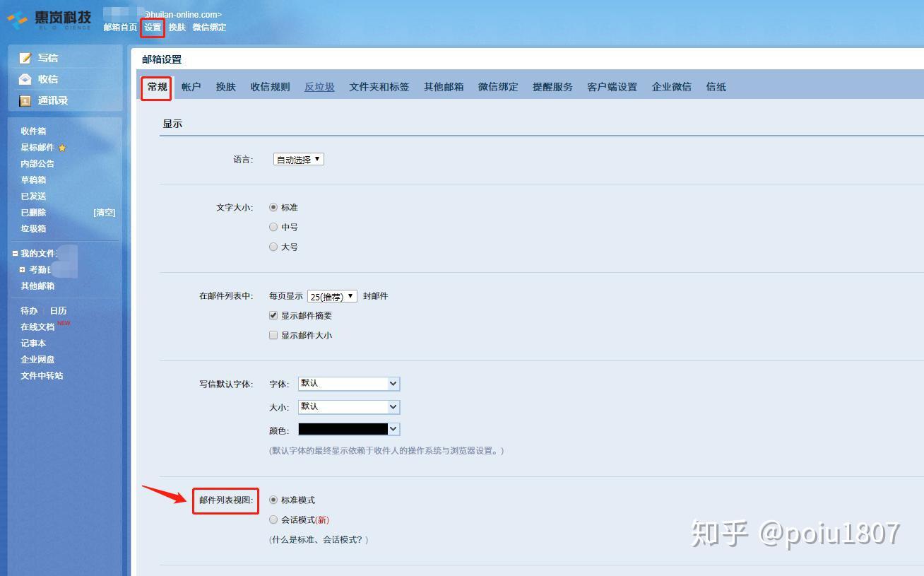
Task: Click the star icon beside 星标邮件
Action: pos(62,148)
